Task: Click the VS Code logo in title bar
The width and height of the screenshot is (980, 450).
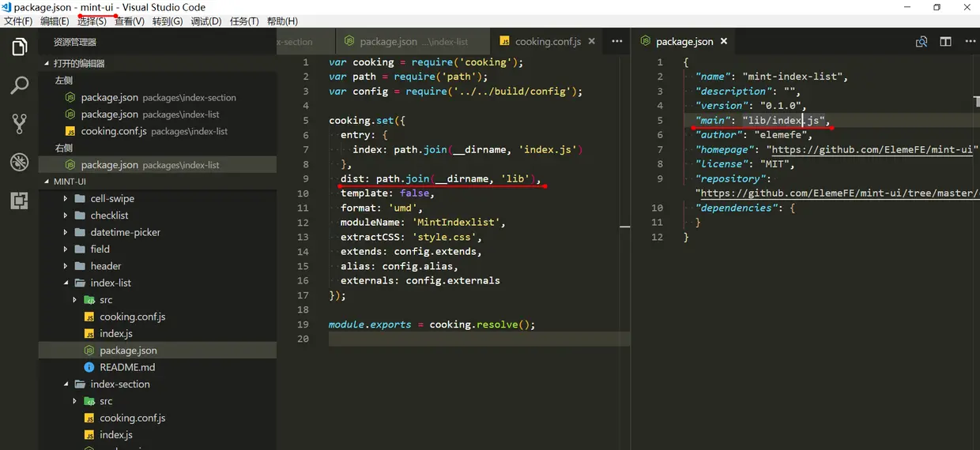Action: (x=6, y=7)
